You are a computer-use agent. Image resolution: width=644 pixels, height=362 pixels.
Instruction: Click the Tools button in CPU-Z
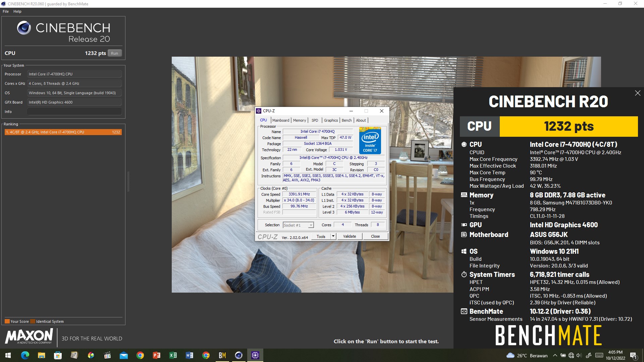tap(321, 236)
